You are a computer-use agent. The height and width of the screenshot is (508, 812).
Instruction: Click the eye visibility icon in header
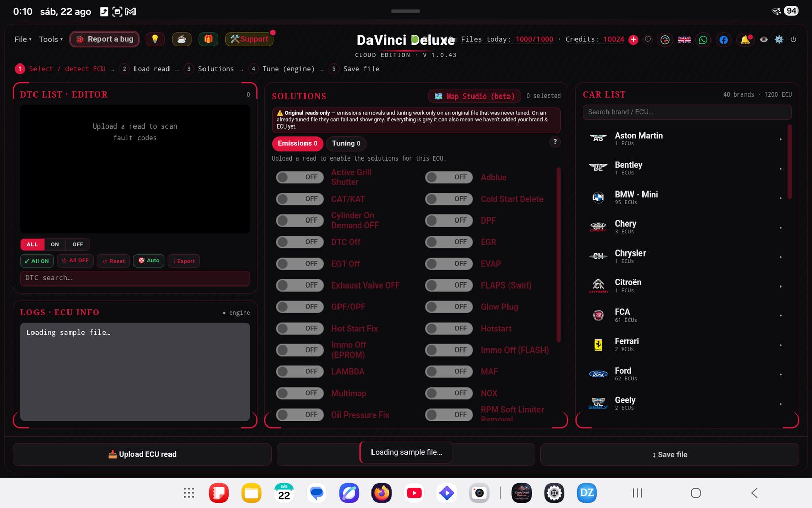click(764, 39)
